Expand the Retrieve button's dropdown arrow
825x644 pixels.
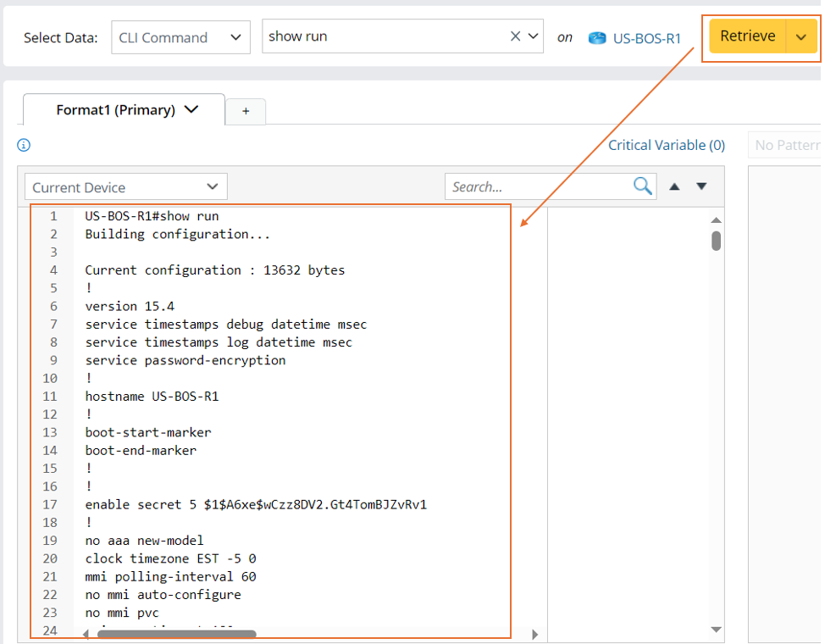click(801, 37)
